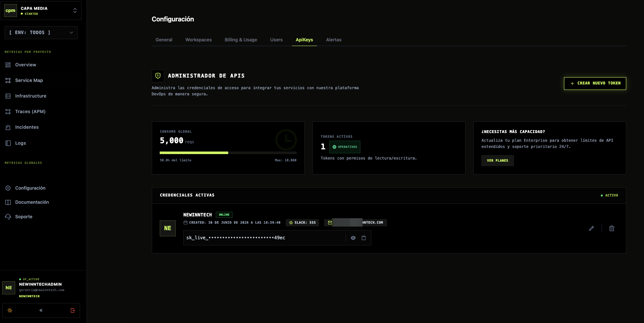Click the Service Map icon

pyautogui.click(x=8, y=80)
